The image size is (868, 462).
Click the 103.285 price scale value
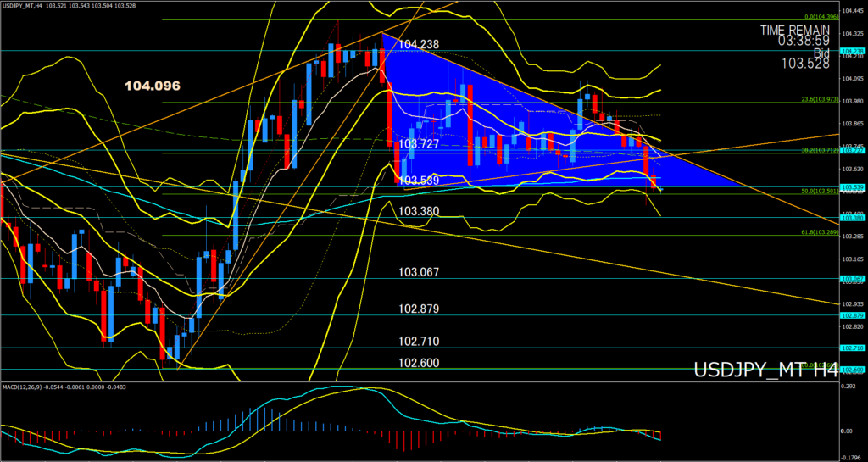point(853,237)
